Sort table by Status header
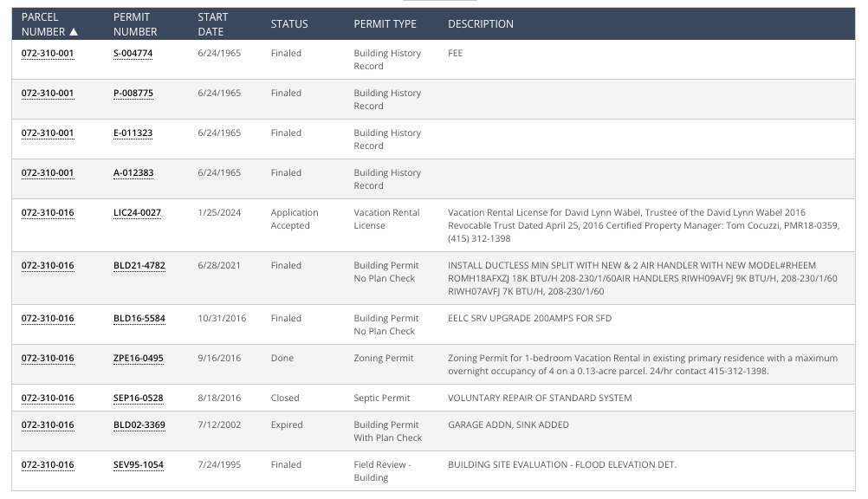868x499 pixels. tap(288, 24)
